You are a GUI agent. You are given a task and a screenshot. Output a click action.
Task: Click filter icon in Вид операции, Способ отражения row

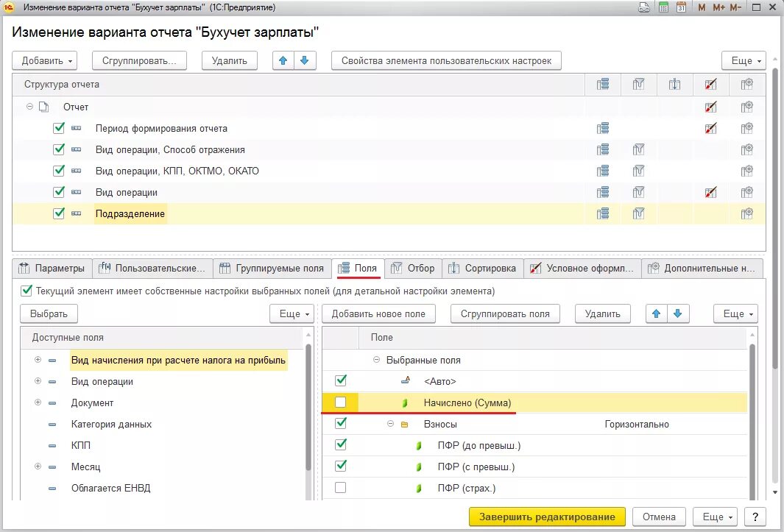[x=638, y=149]
